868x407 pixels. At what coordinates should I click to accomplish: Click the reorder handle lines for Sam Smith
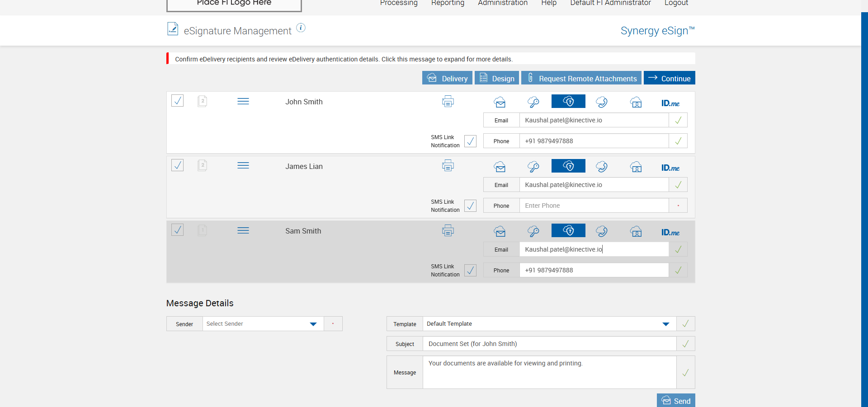pos(243,230)
